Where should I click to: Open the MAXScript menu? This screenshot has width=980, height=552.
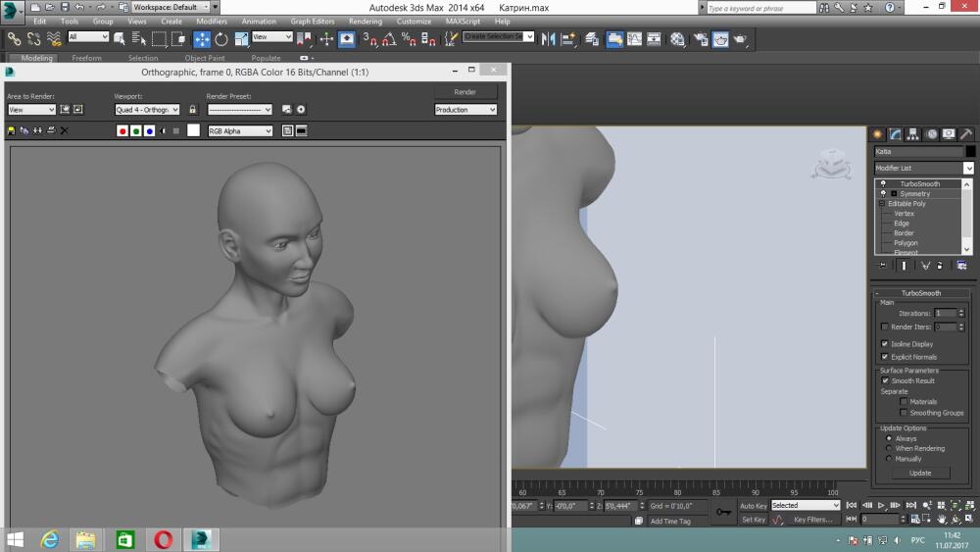point(463,22)
